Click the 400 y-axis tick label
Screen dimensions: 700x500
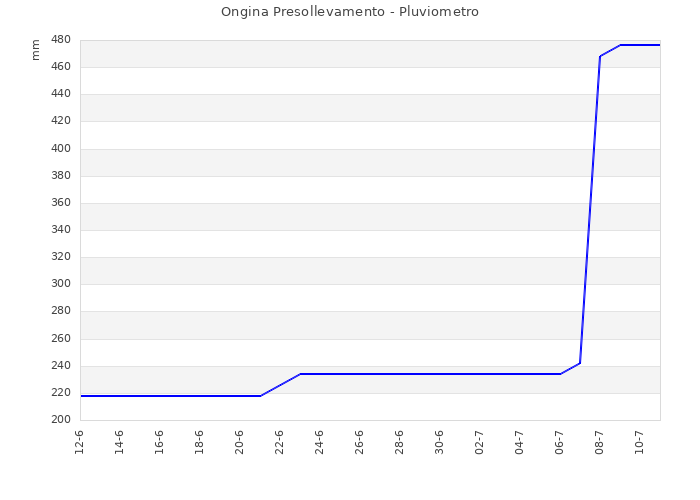point(61,149)
